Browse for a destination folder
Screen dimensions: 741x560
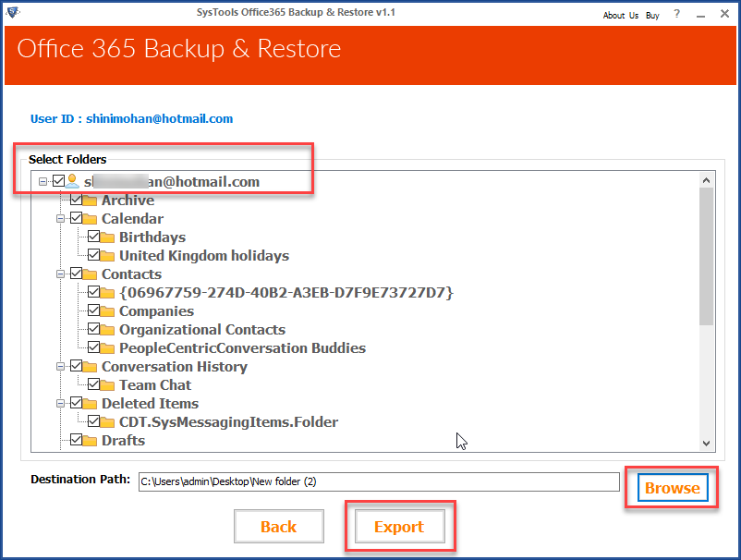coord(672,488)
